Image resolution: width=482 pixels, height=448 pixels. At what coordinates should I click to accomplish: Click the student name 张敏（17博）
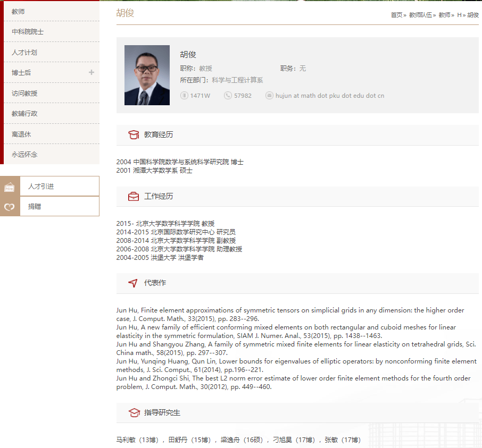point(343,440)
